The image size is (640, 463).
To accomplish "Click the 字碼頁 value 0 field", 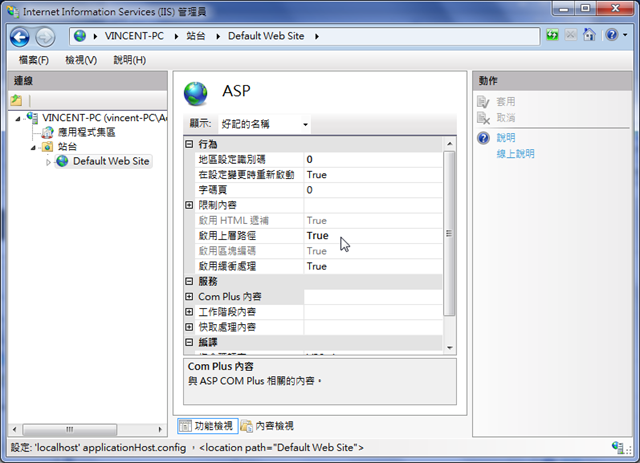I will tap(373, 190).
